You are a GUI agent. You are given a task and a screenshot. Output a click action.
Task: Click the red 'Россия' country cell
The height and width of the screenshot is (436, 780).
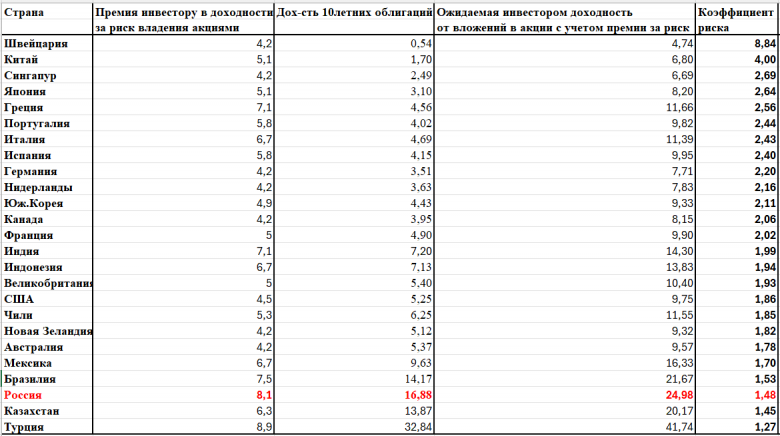point(23,395)
